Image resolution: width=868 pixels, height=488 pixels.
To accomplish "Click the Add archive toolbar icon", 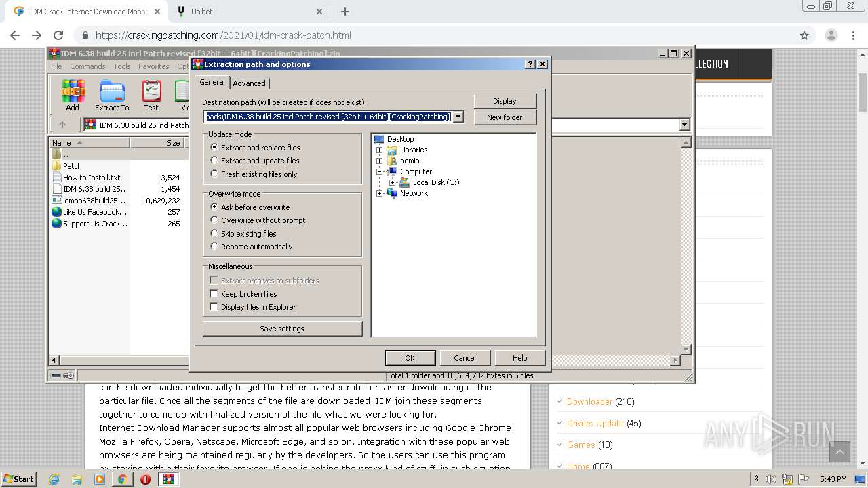I will pos(73,91).
